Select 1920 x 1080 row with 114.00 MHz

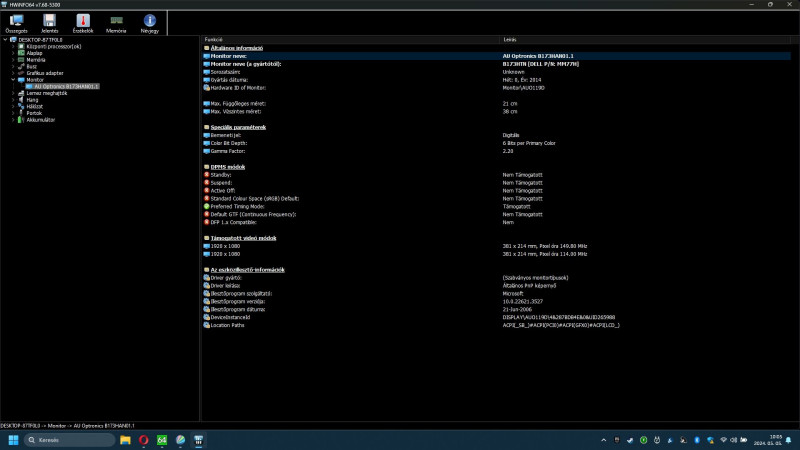[x=496, y=254]
